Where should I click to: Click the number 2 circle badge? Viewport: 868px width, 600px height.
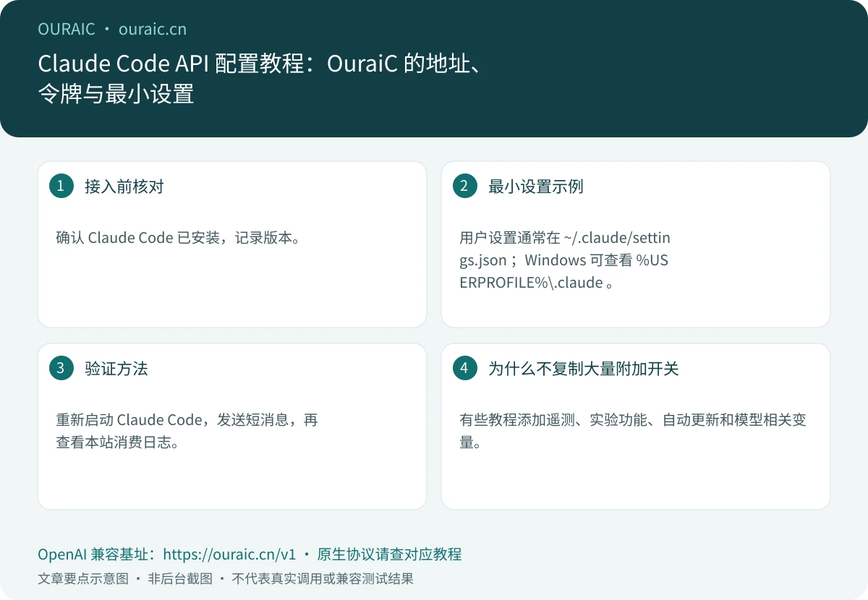[x=464, y=186]
